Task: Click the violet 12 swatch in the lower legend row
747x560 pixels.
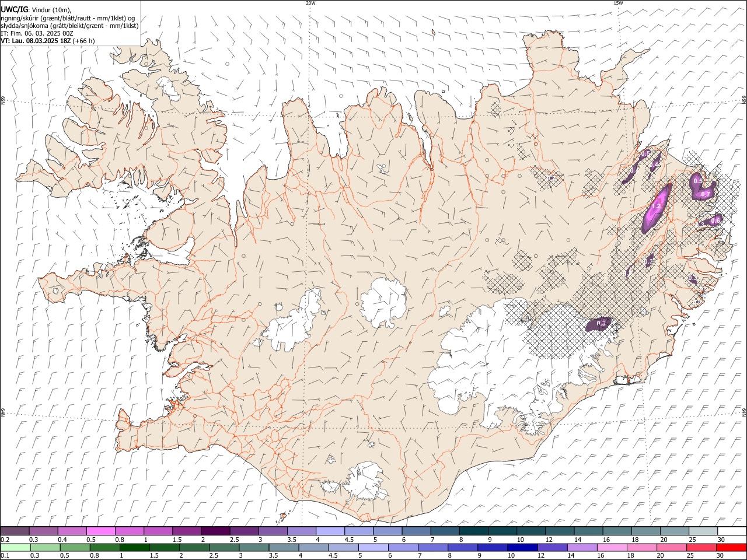Action: coord(553,548)
